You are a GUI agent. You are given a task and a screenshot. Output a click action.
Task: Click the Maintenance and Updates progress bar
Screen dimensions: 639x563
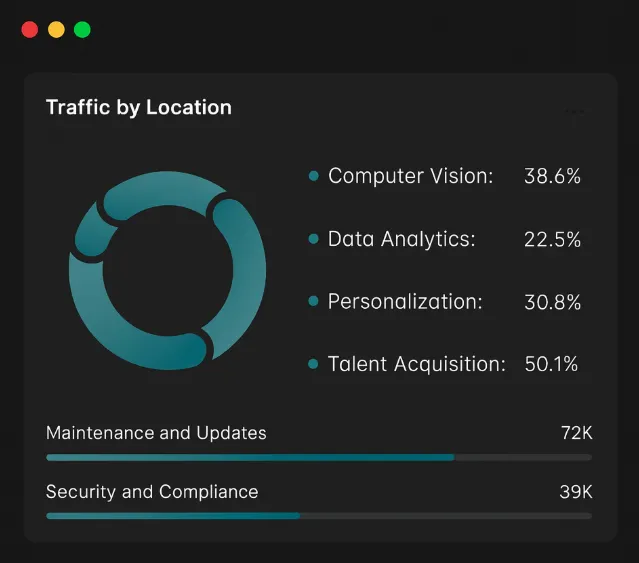click(x=319, y=457)
